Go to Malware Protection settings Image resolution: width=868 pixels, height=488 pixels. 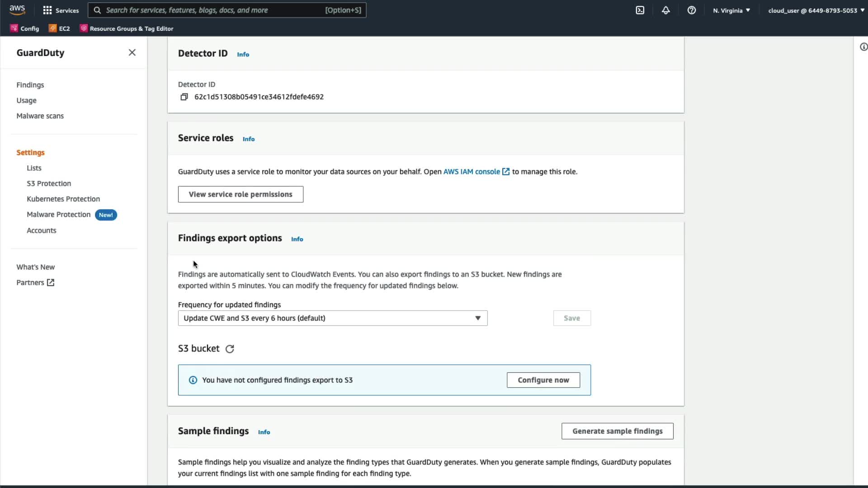coord(58,215)
